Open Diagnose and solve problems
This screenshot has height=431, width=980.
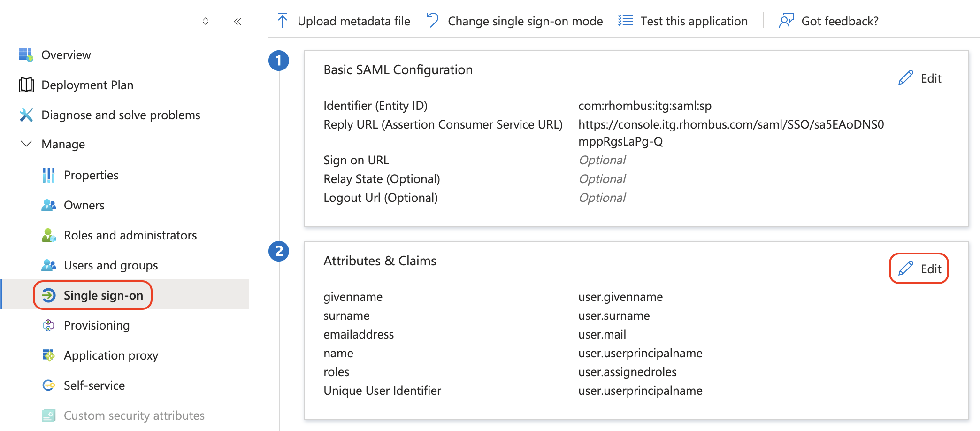point(121,115)
